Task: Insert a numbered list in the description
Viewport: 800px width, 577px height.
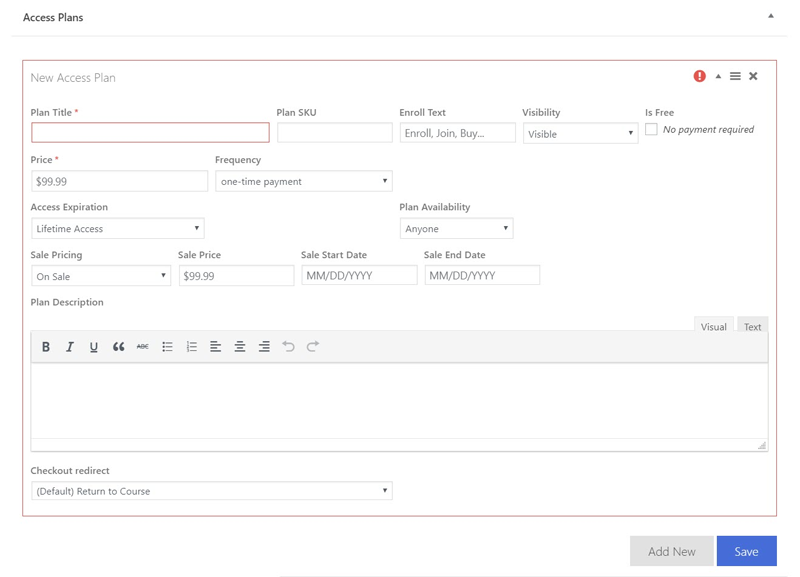Action: pos(192,347)
